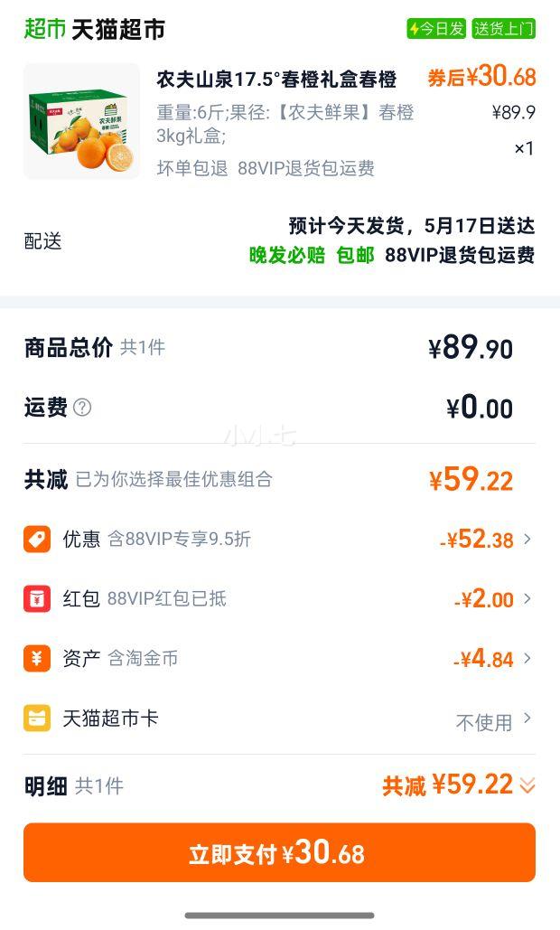Tap the 预计今天发货 delivery estimate row
This screenshot has height=930, width=560.
coord(411,226)
